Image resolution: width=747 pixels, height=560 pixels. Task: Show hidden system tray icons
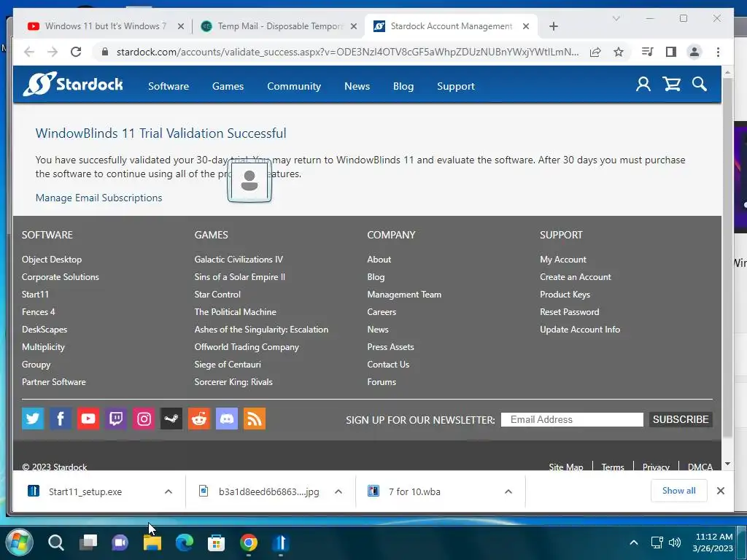(634, 542)
